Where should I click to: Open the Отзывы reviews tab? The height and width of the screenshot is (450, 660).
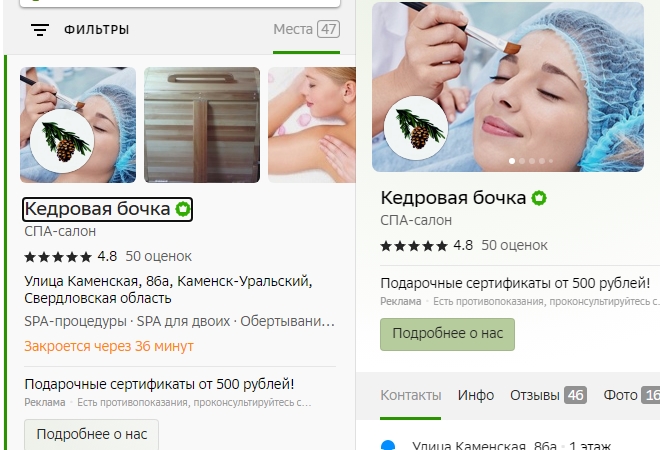[x=548, y=395]
